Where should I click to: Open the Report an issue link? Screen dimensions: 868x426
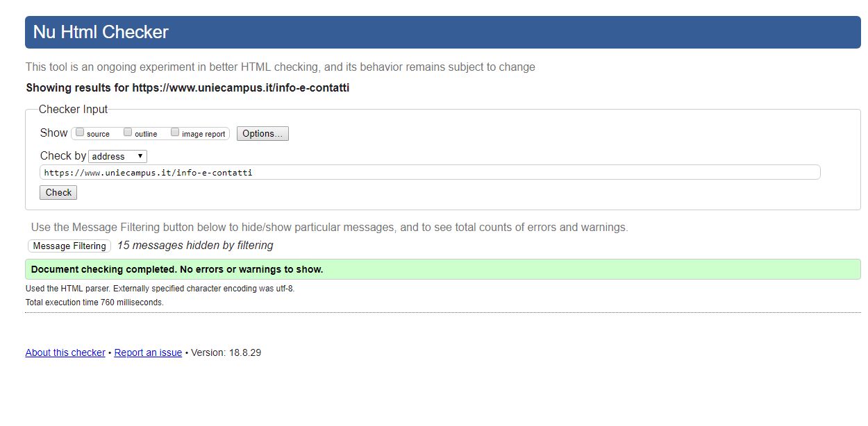148,353
